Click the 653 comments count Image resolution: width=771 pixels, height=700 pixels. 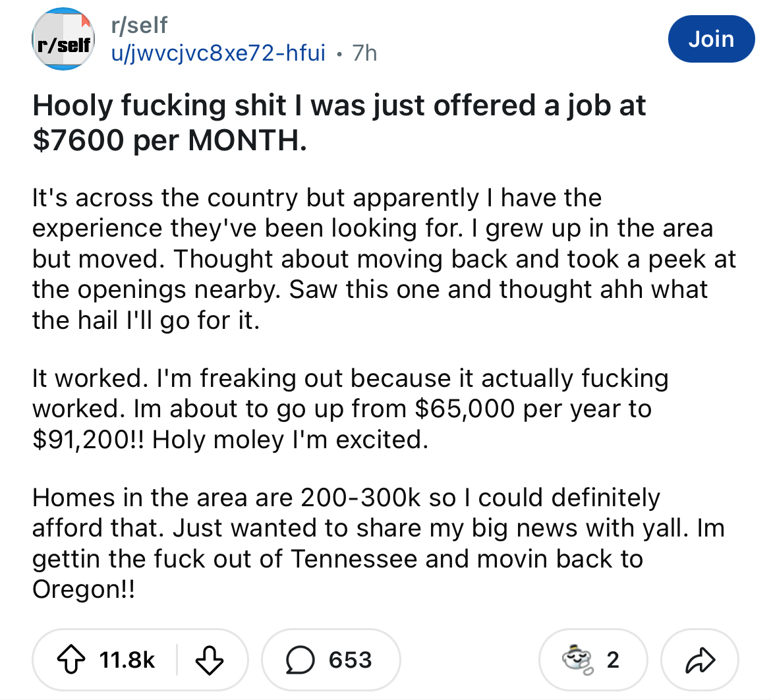[350, 660]
